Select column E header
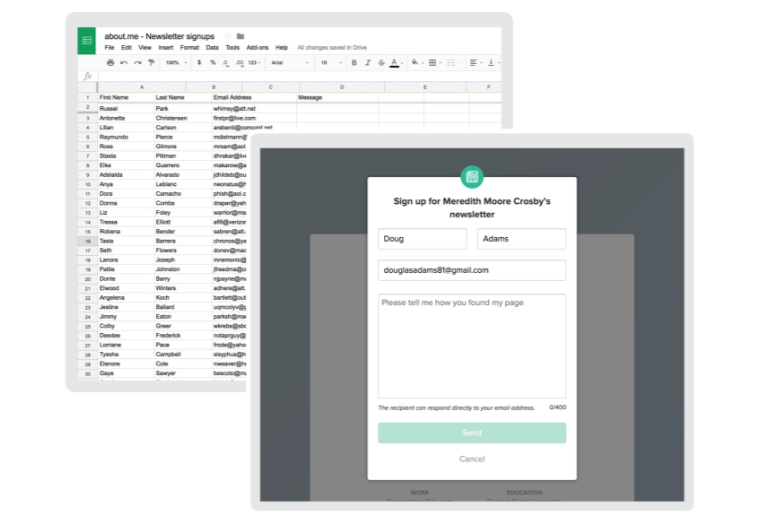The image size is (760, 514). [425, 87]
